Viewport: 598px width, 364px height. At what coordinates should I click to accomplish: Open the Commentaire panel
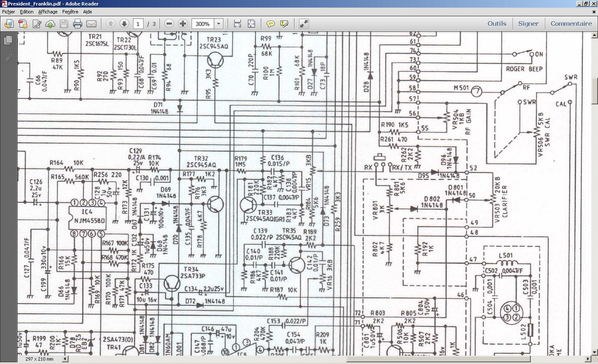tap(571, 23)
